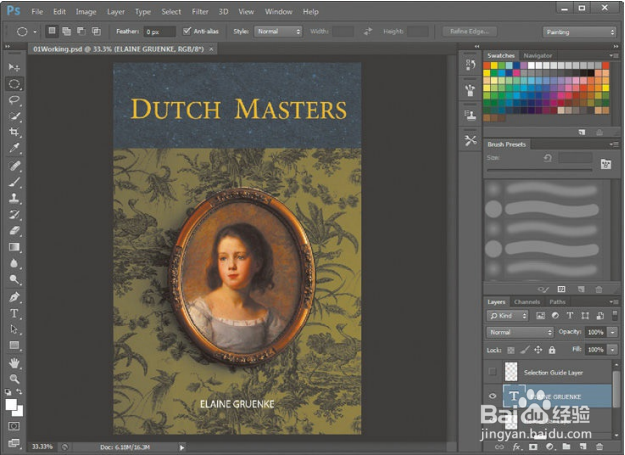Click the Feather input field
Viewport: 625px width, 455px height.
click(x=159, y=31)
